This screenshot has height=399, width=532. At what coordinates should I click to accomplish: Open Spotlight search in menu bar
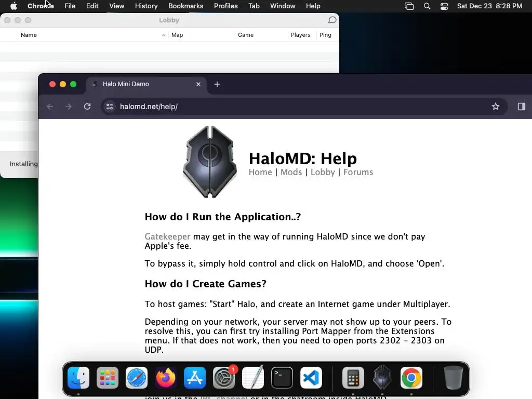click(427, 6)
